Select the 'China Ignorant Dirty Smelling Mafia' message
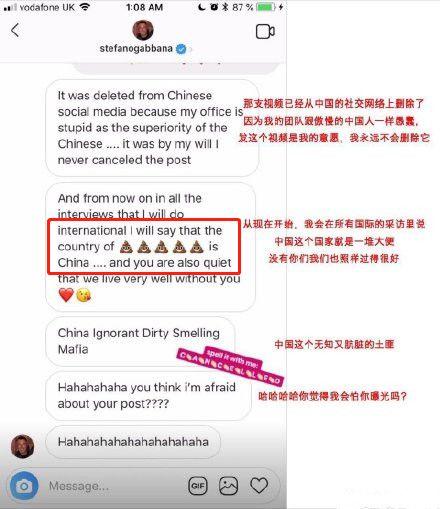Viewport: 440px width, 509px height. [140, 341]
